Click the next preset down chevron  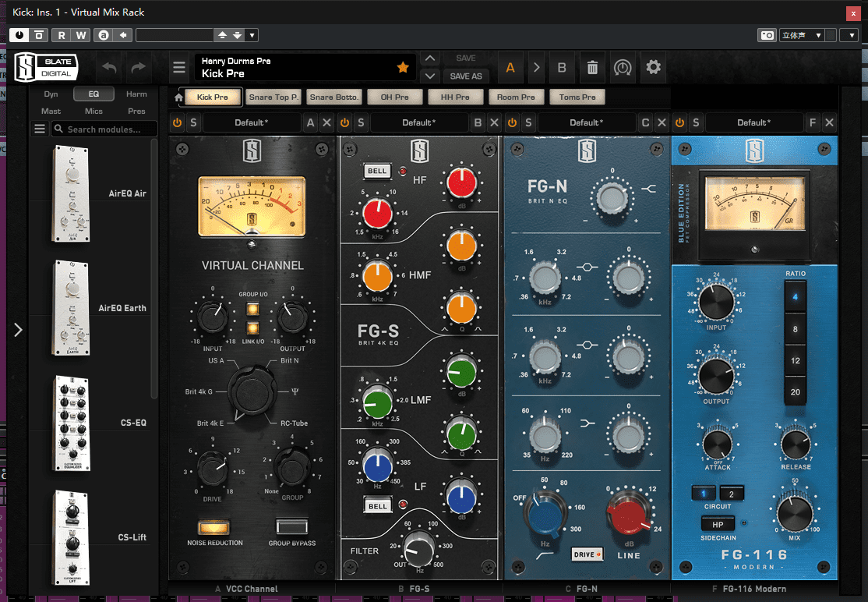pyautogui.click(x=430, y=76)
